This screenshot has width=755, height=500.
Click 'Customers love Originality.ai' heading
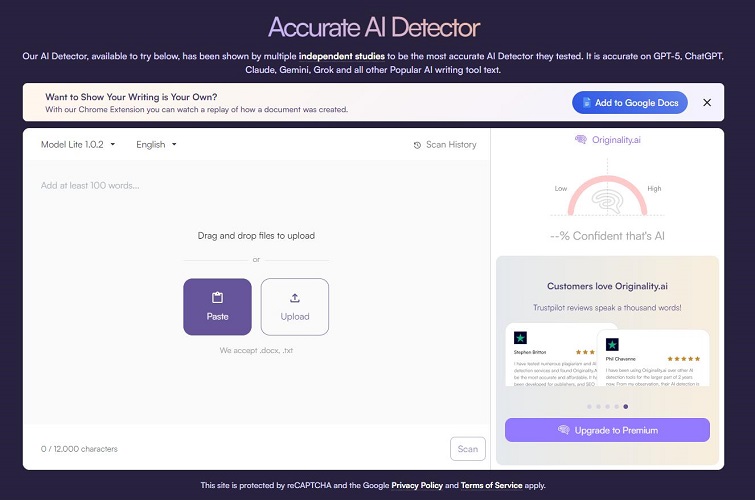607,286
